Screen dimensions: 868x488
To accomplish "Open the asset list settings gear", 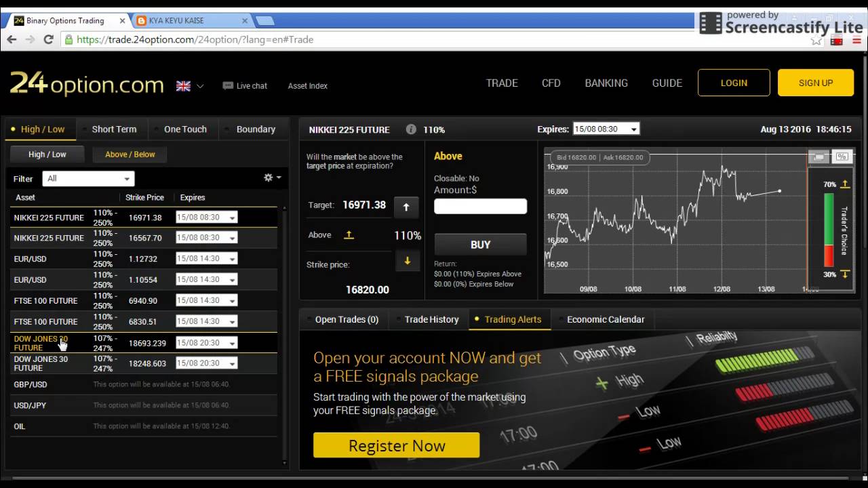I will pos(272,178).
